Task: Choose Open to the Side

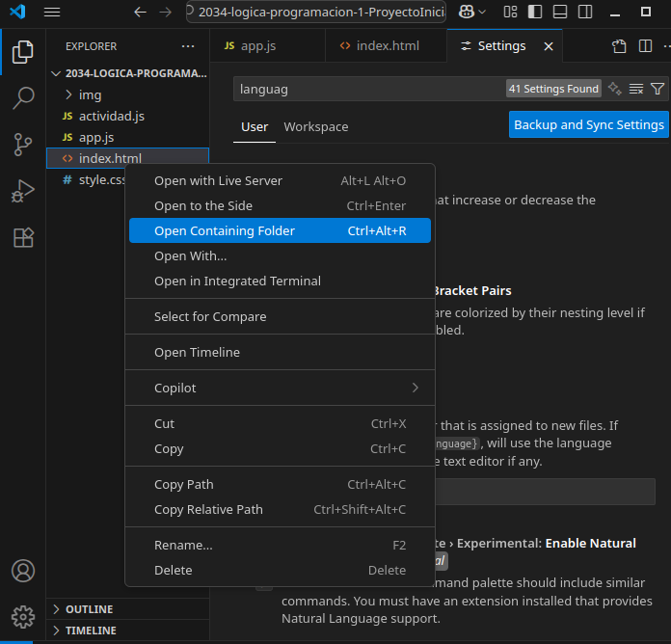Action: [280, 205]
